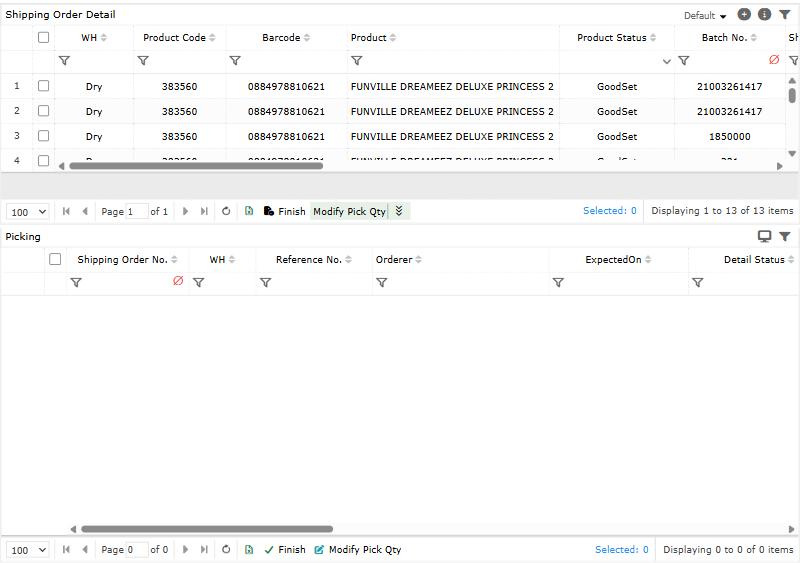Click the Batch No. filter funnel
Viewport: 800px width, 563px height.
coord(684,61)
